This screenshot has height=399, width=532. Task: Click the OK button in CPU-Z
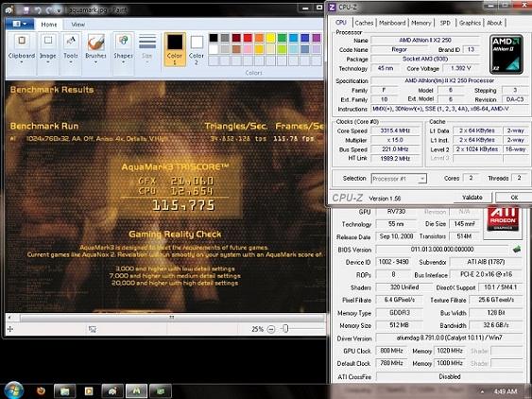[x=514, y=198]
